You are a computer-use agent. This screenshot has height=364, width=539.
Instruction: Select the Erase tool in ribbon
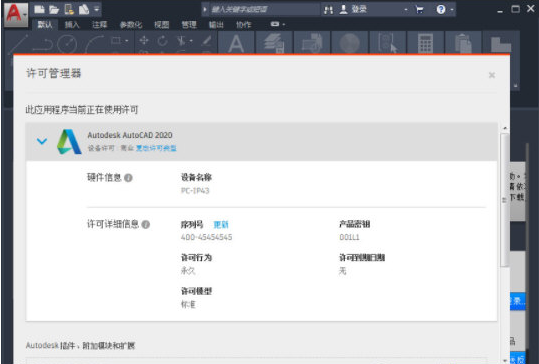click(x=206, y=41)
